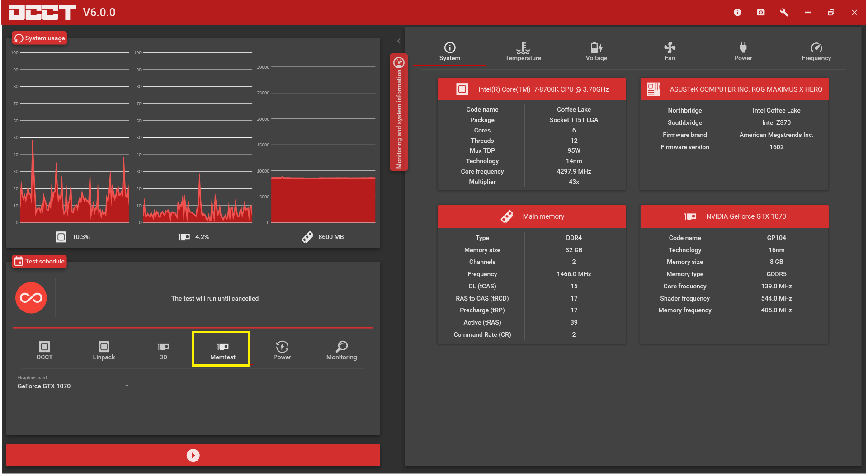This screenshot has height=475, width=868.
Task: Open the info icon in title bar
Action: pos(737,13)
